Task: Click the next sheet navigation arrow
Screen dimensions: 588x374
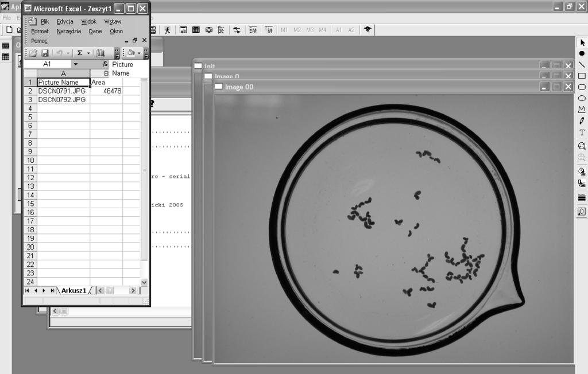Action: tap(44, 290)
